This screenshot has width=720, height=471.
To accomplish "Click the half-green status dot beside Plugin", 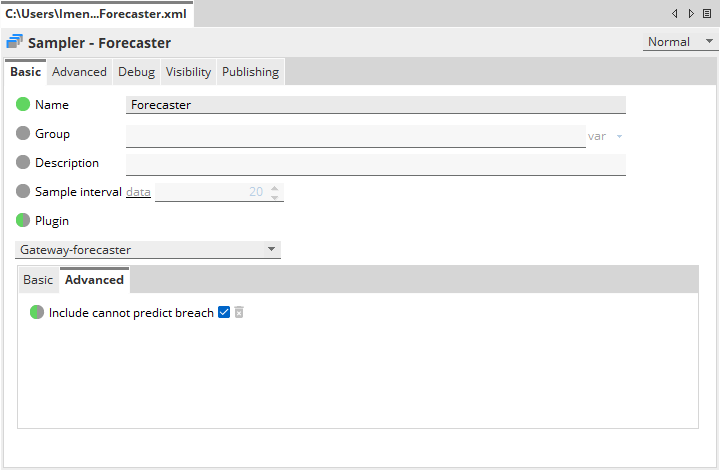I will (23, 220).
